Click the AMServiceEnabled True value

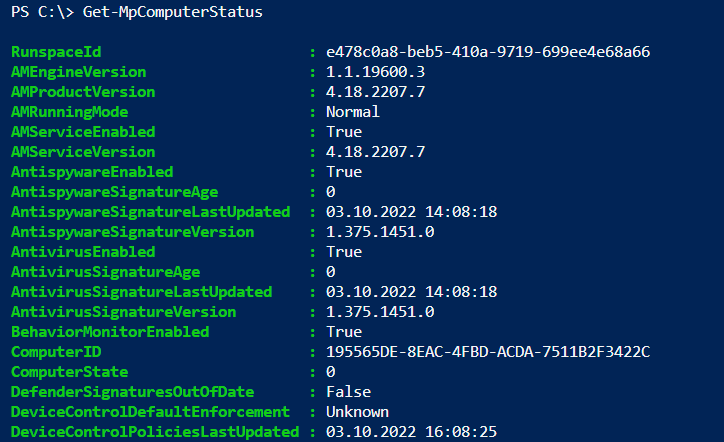tap(344, 132)
